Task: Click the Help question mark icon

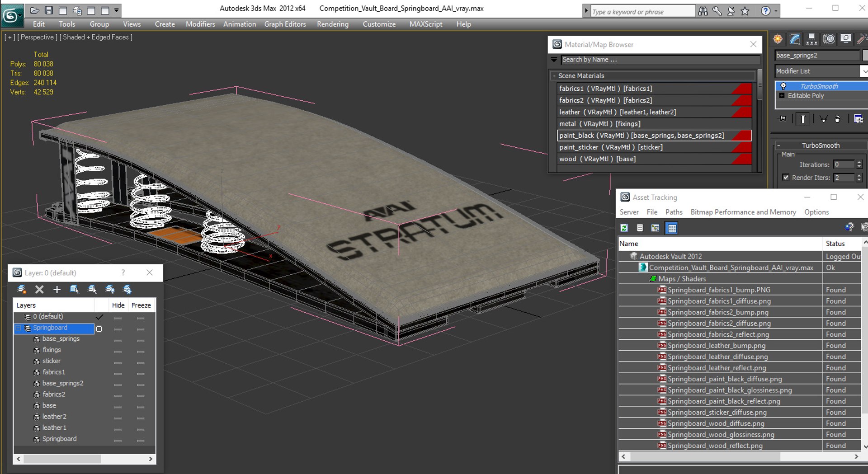Action: tap(765, 11)
